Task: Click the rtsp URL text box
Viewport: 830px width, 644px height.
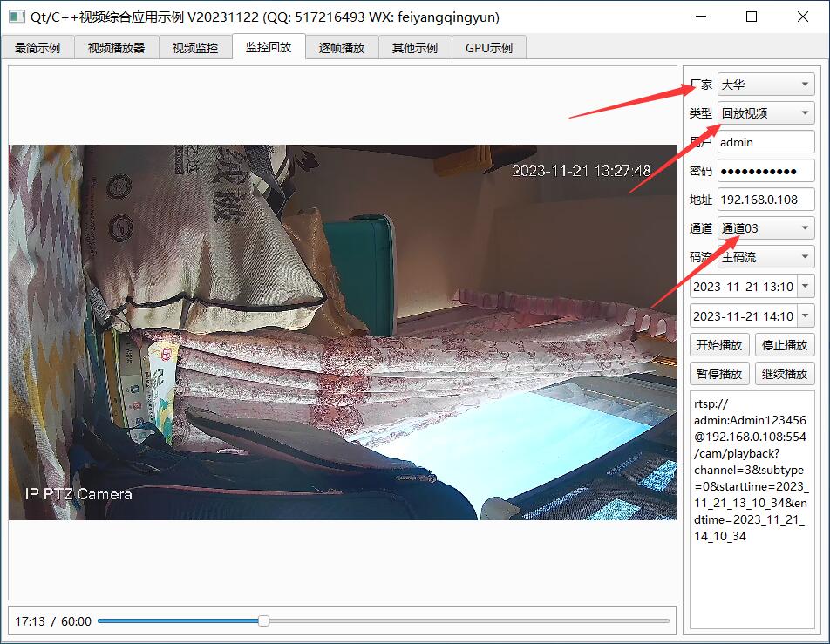Action: click(x=752, y=509)
